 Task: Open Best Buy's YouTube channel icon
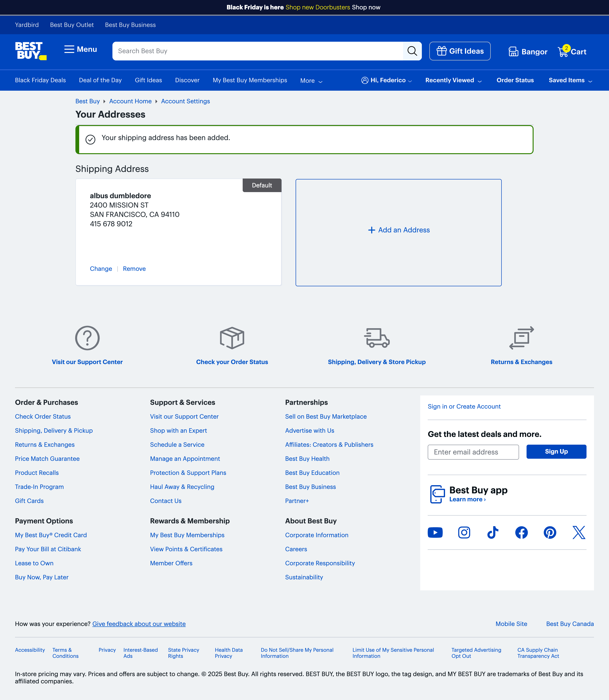coord(435,532)
